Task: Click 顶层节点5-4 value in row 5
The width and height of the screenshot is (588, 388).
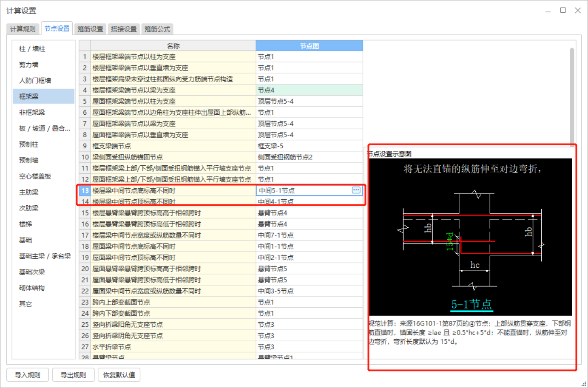Action: 310,101
